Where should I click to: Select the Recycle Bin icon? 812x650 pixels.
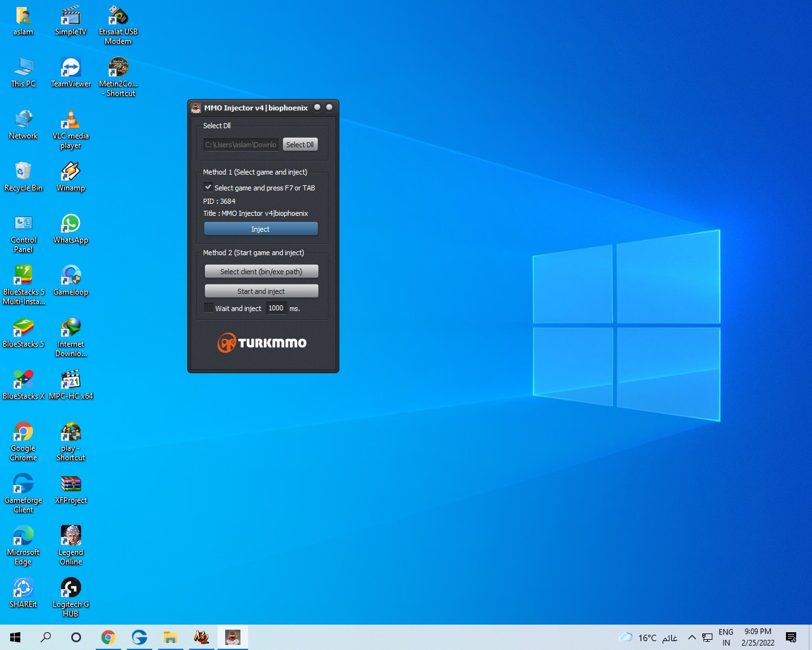(23, 176)
